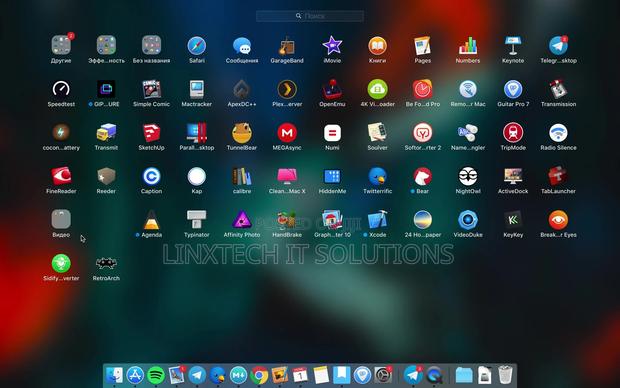Open Transmission

pos(558,89)
